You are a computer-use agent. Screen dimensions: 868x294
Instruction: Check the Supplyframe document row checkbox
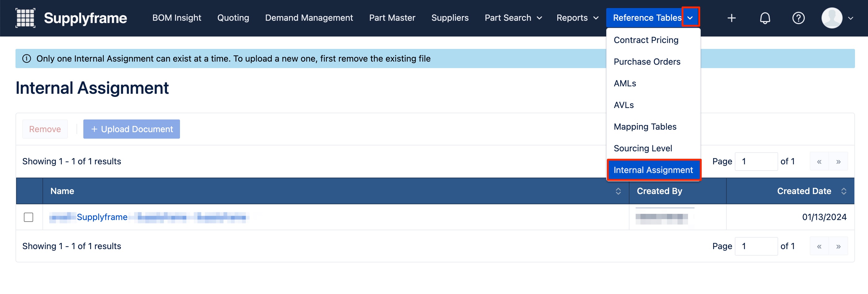tap(28, 217)
